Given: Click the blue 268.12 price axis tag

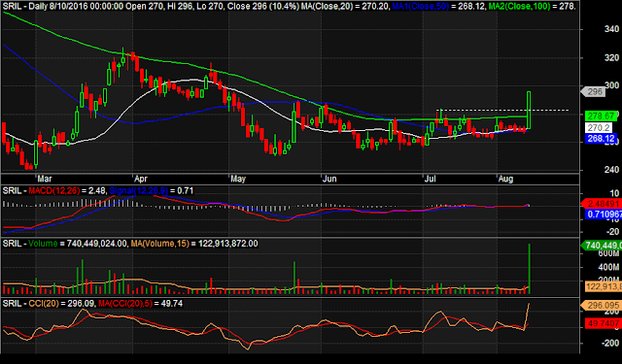Looking at the screenshot, I should [601, 139].
